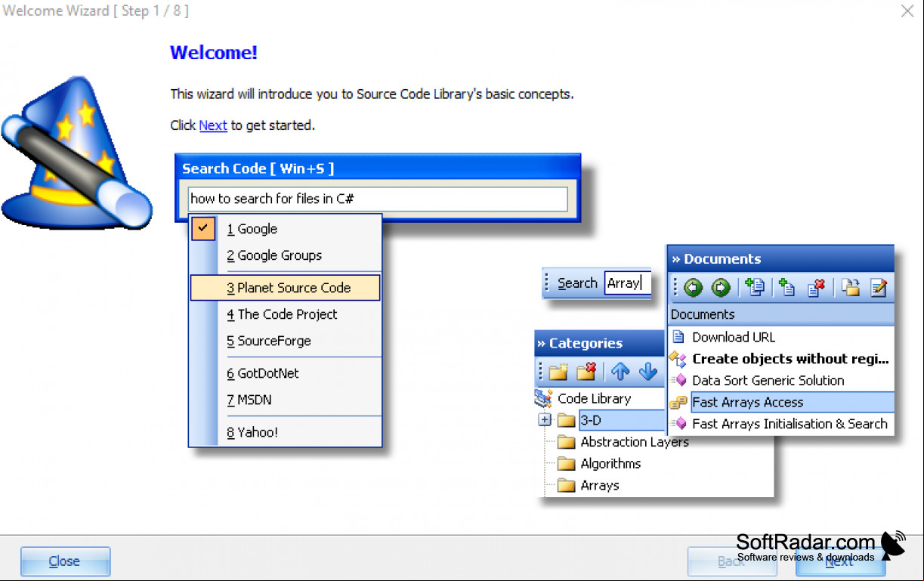Collapse the Categories panel header
Screen dimensions: 924x581
541,343
